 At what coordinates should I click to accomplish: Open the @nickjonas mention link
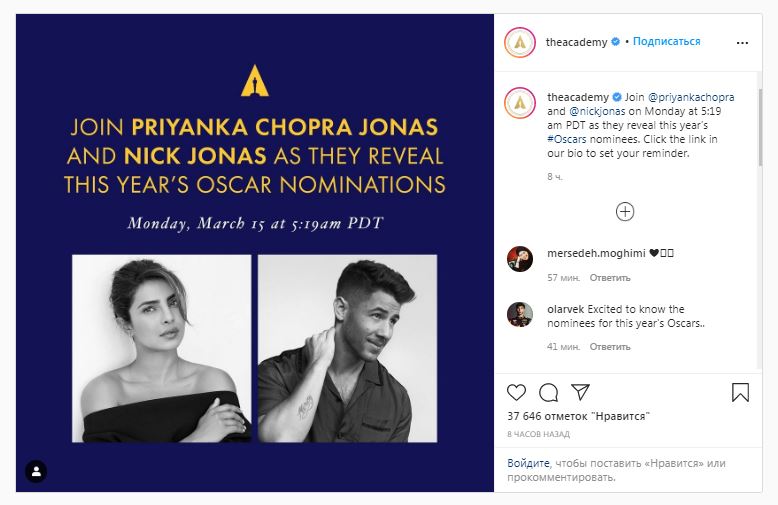(596, 111)
